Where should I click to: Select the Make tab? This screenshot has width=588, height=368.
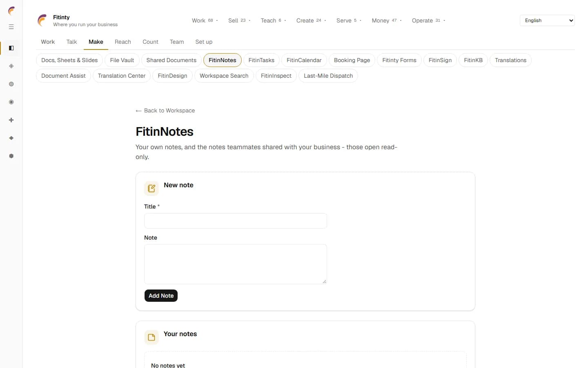tap(96, 42)
